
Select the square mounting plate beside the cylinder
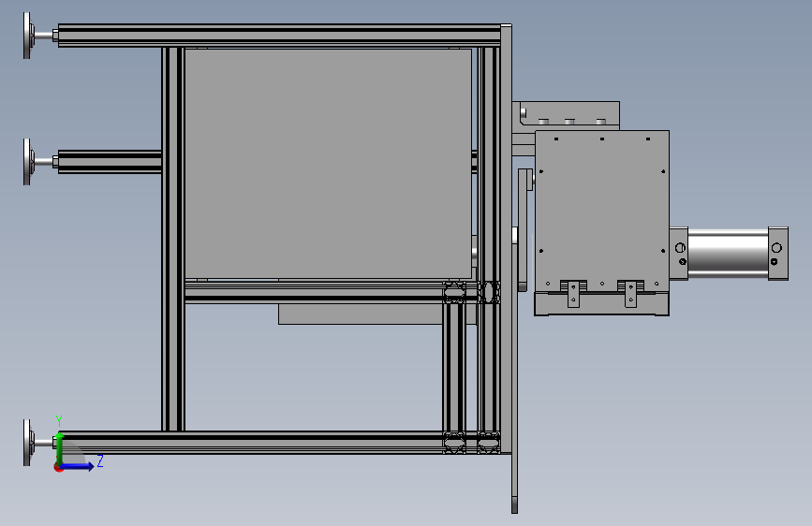pos(602,212)
